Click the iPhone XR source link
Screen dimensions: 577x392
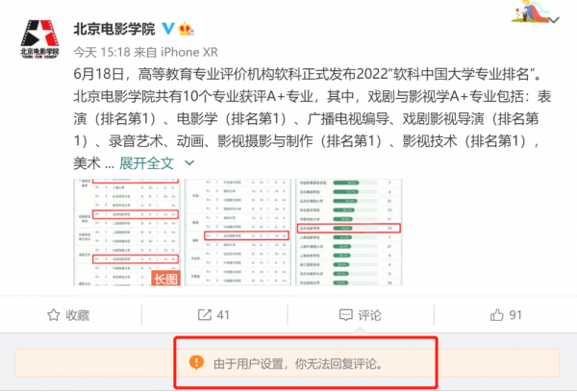pos(189,52)
